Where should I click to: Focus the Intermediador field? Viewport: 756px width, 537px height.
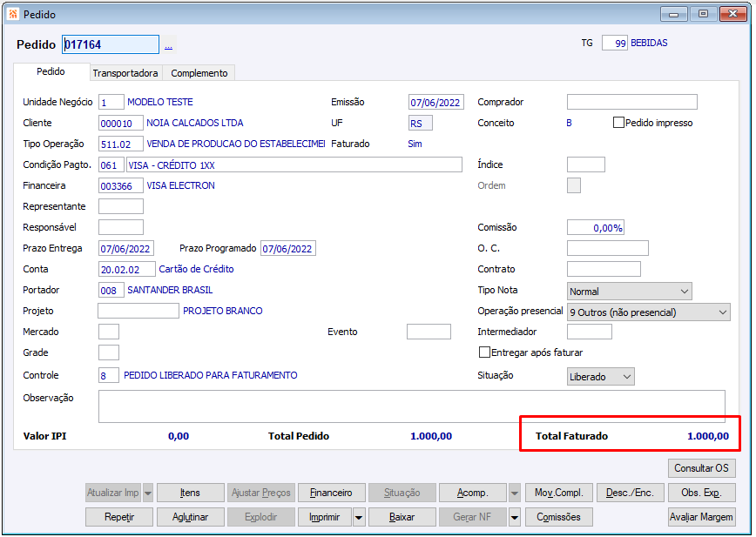[590, 332]
